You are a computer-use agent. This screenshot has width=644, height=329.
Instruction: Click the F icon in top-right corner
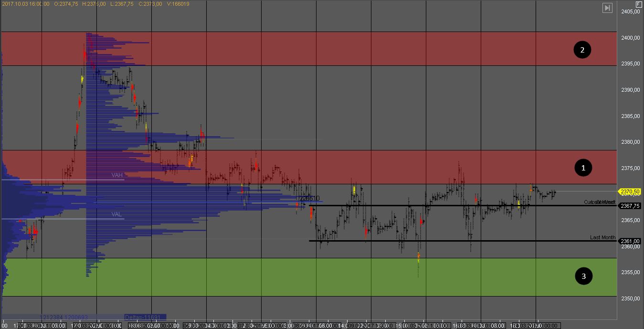pos(639,4)
